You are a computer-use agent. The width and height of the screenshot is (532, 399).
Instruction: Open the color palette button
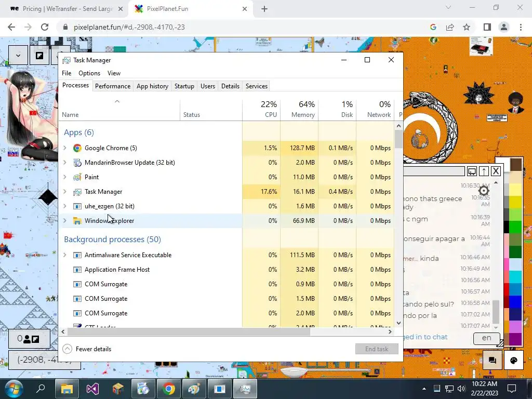click(x=514, y=361)
